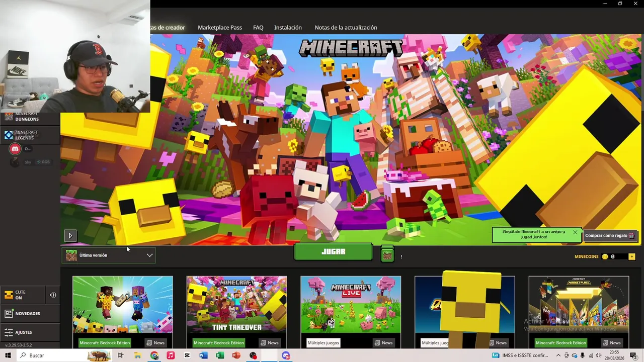Screen dimensions: 644x362
Task: Click the launcher version number text
Action: pyautogui.click(x=19, y=345)
